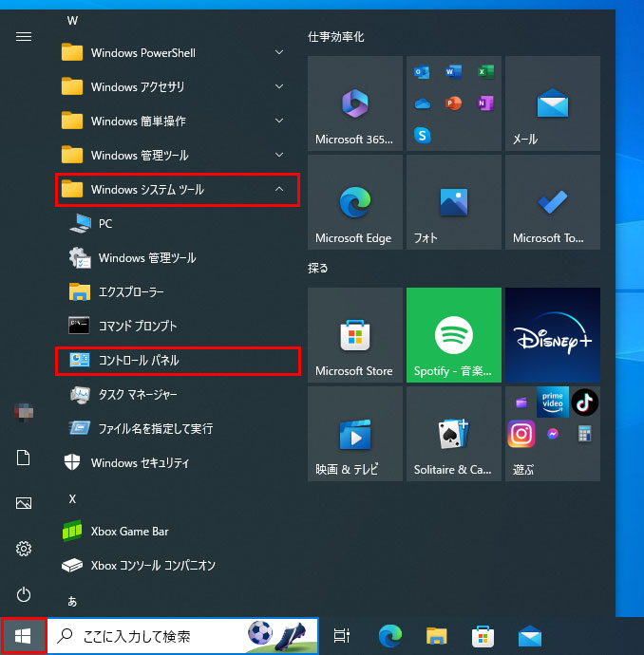Viewport: 644px width, 655px height.
Task: Click the OneDrive icon in Office tile
Action: click(x=422, y=103)
